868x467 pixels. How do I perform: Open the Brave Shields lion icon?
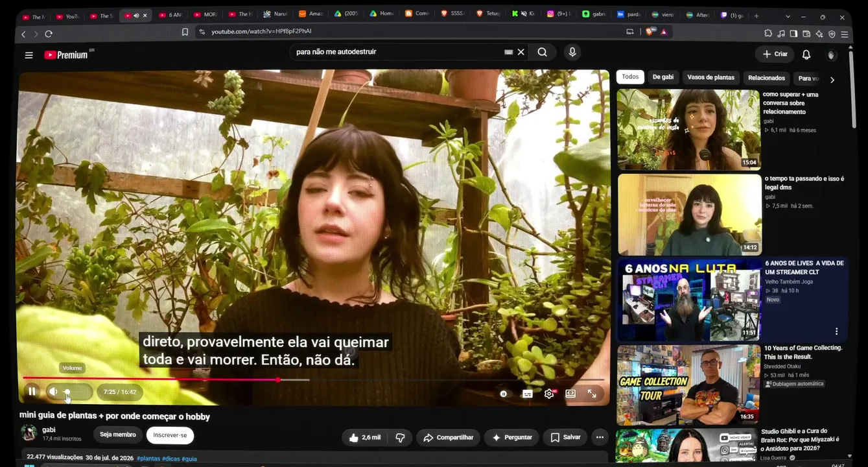point(650,31)
